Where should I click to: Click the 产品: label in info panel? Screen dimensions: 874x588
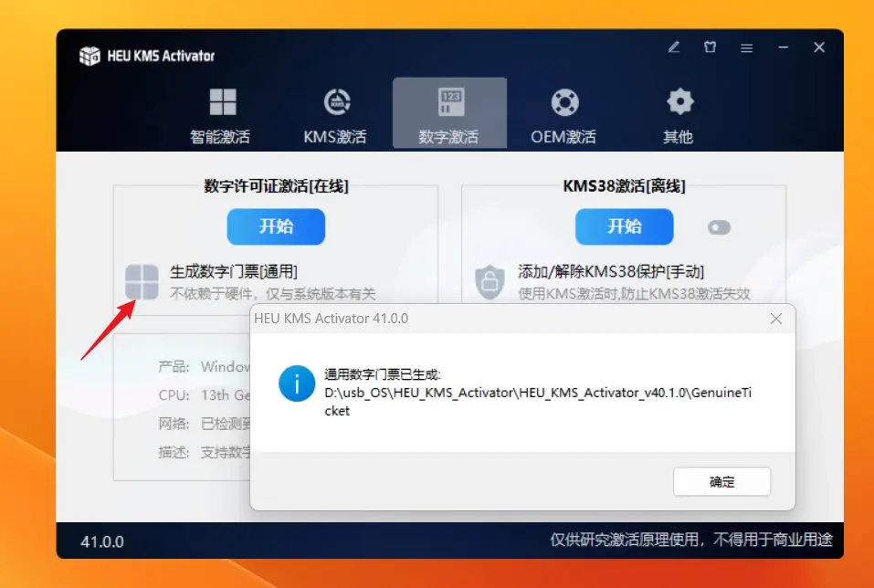tap(174, 367)
